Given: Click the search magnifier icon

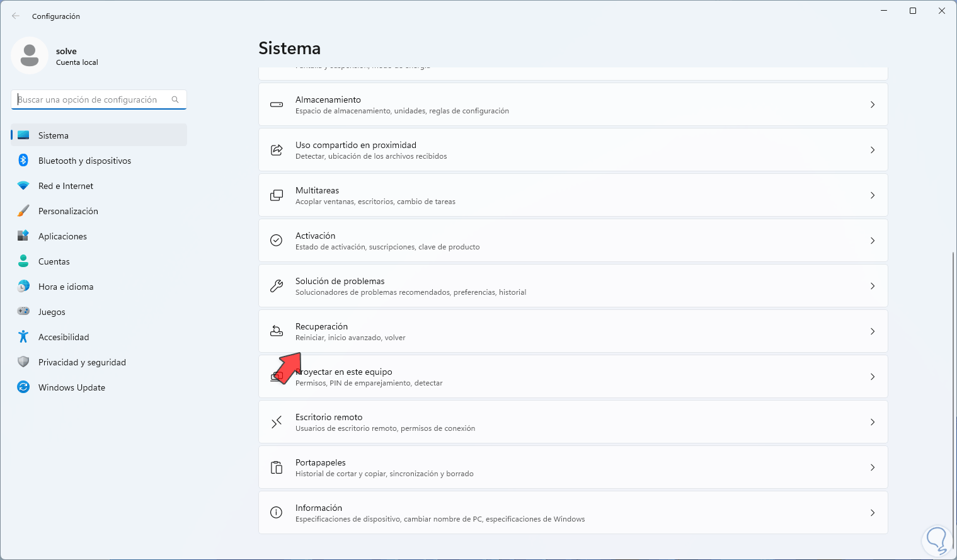Looking at the screenshot, I should (175, 100).
